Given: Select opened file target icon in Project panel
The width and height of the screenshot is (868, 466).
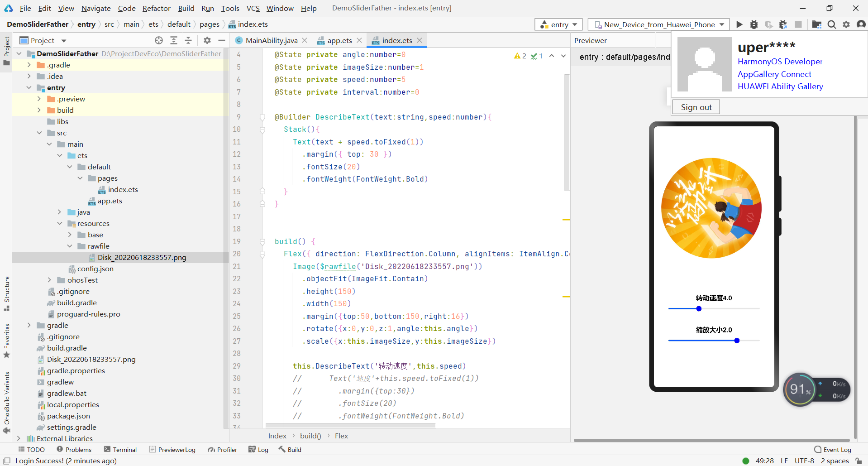Looking at the screenshot, I should [159, 40].
